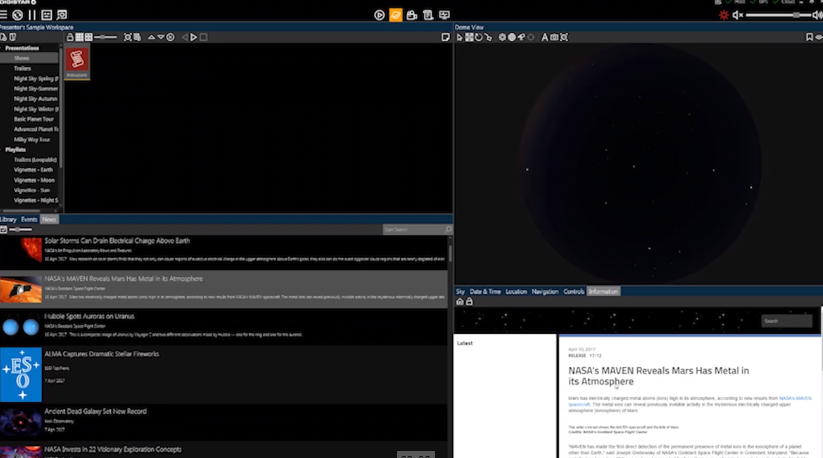Click the circled play mode icon

379,15
